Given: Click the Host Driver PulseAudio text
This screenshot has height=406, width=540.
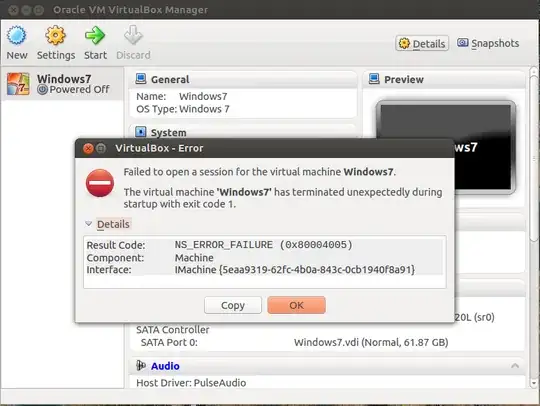Looking at the screenshot, I should tap(191, 383).
